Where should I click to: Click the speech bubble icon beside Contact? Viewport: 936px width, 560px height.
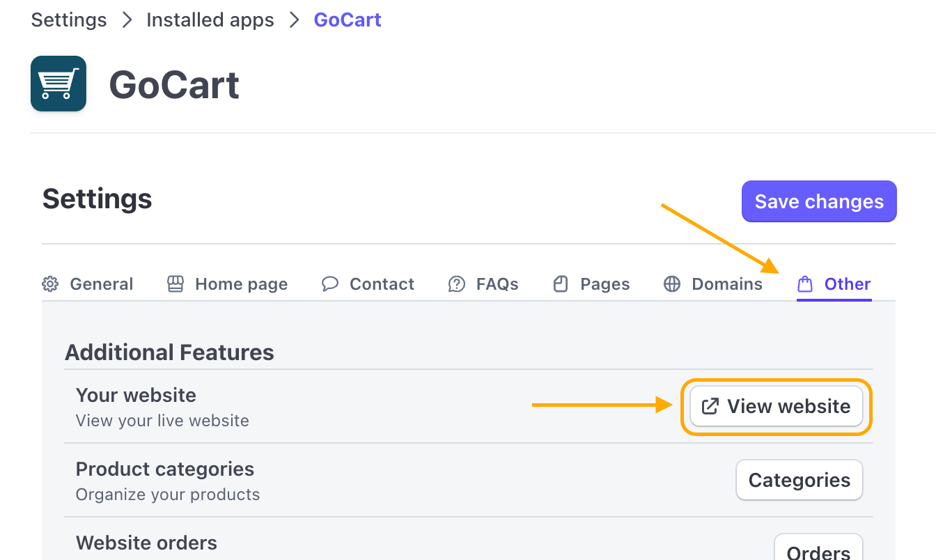pos(329,283)
